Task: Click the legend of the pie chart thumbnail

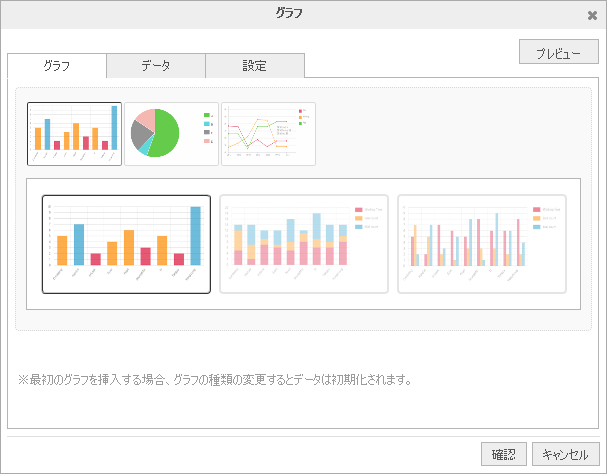Action: (x=208, y=128)
